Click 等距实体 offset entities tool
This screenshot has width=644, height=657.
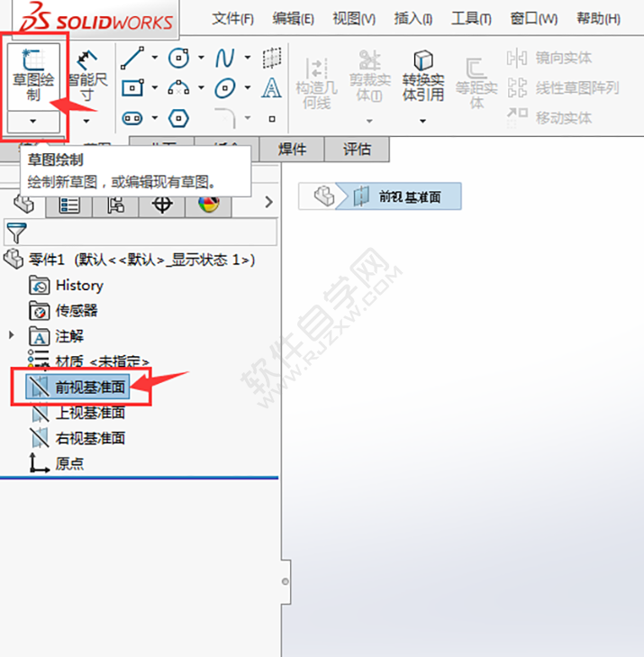click(x=476, y=84)
